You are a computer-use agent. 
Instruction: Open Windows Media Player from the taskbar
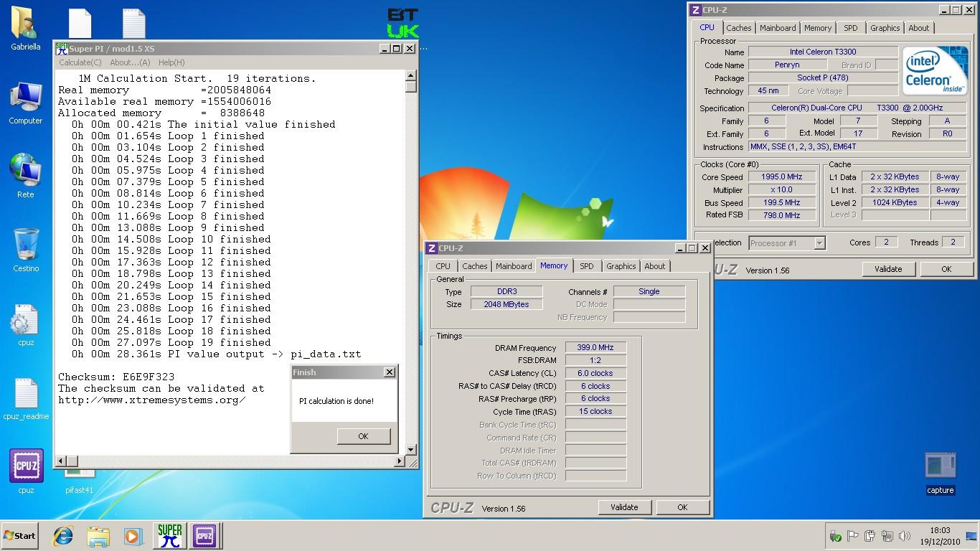133,536
